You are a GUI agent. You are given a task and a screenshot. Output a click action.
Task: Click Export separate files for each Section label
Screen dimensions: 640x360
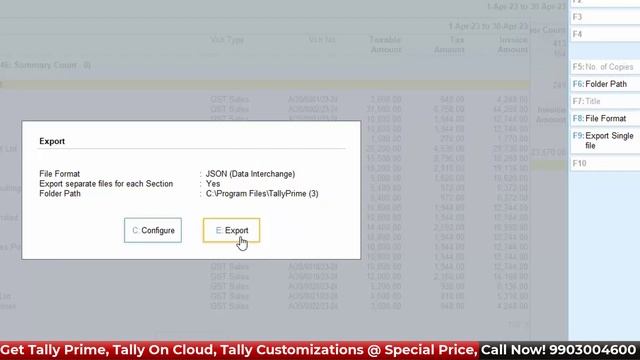pyautogui.click(x=106, y=184)
